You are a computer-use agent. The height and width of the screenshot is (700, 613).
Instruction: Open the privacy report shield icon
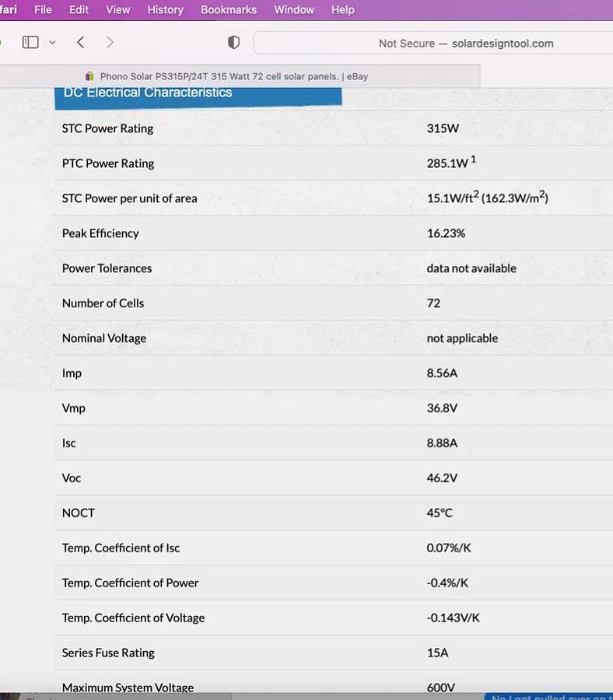[x=233, y=43]
